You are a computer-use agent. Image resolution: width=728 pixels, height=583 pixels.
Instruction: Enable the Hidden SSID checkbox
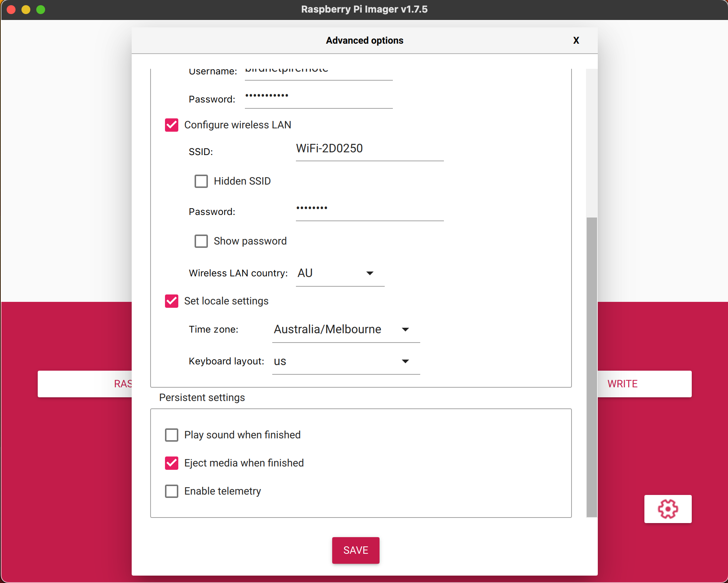[201, 181]
